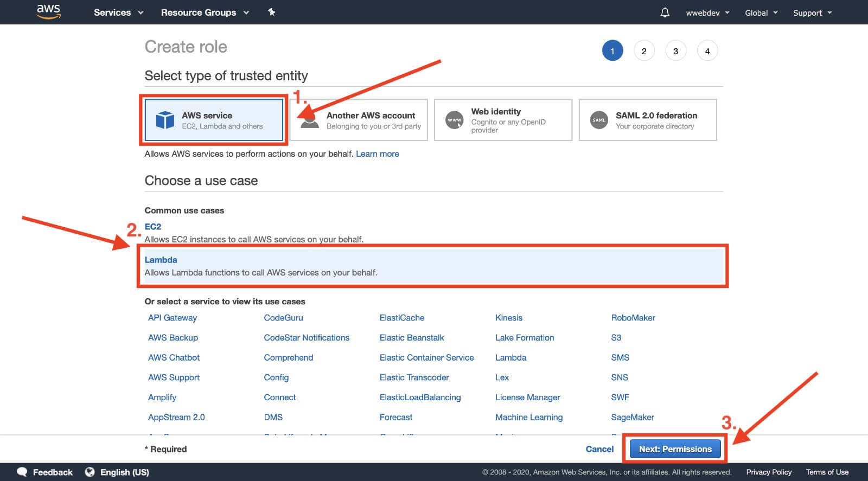Select Web identity entity type
This screenshot has width=868, height=481.
[503, 120]
